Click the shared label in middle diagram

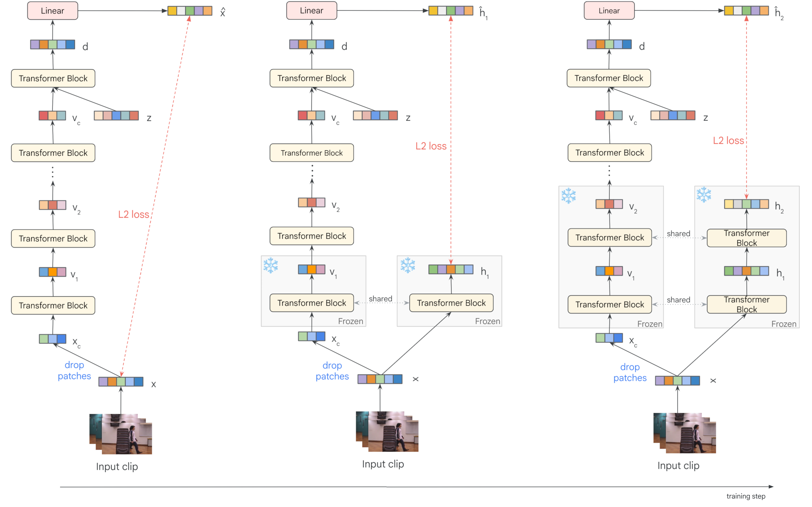tap(380, 298)
